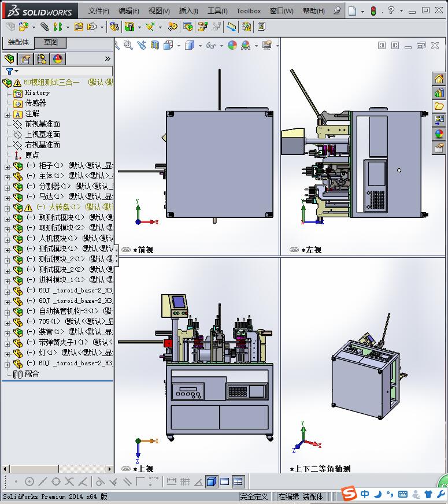Click the Bill of Materials icon

point(188,27)
